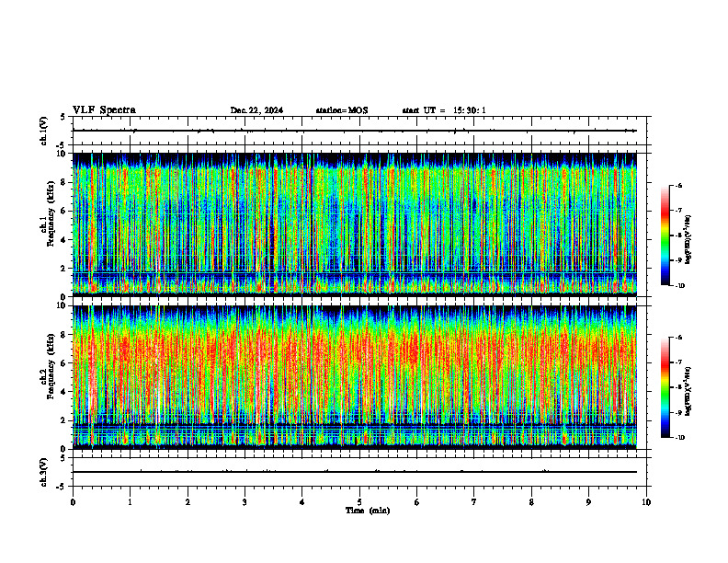Click the ch.1 spectrogram color scale bar
Viewport: 728px width, 563px height.
[x=665, y=236]
